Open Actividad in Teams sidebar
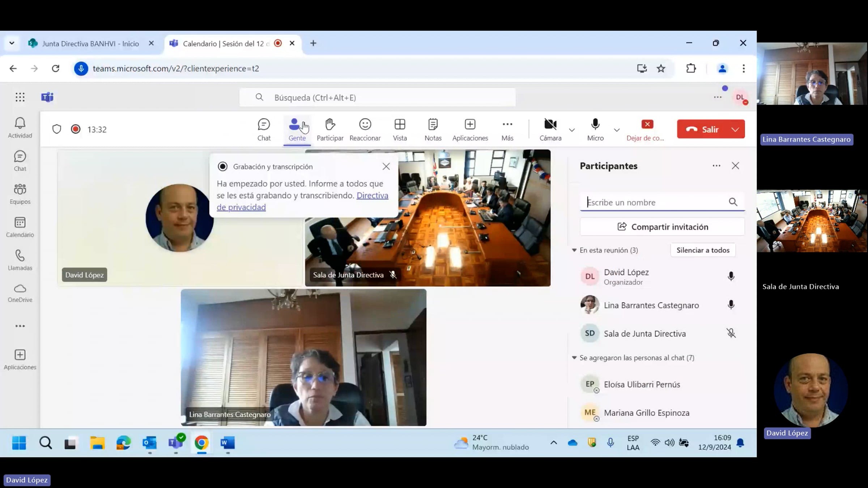Screen dimensions: 868x488 pos(20,128)
